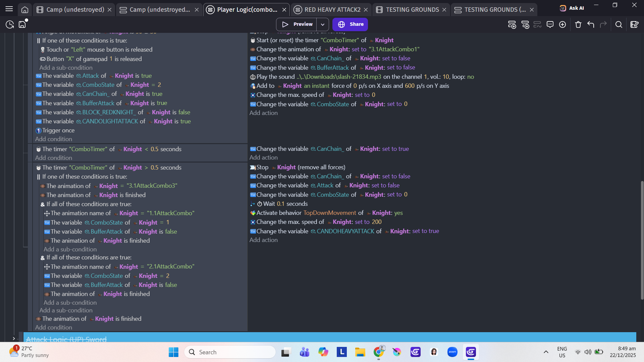
Task: Click Add action under CANDOHEAVYATTACK line
Action: [263, 240]
